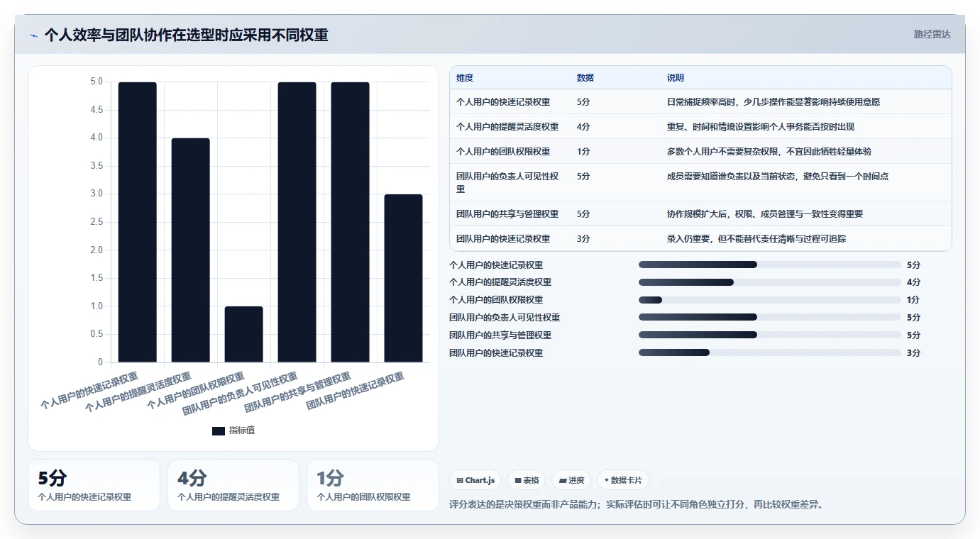980x539 pixels.
Task: Click table cell 个人用户的团队权限权重
Action: click(x=503, y=151)
